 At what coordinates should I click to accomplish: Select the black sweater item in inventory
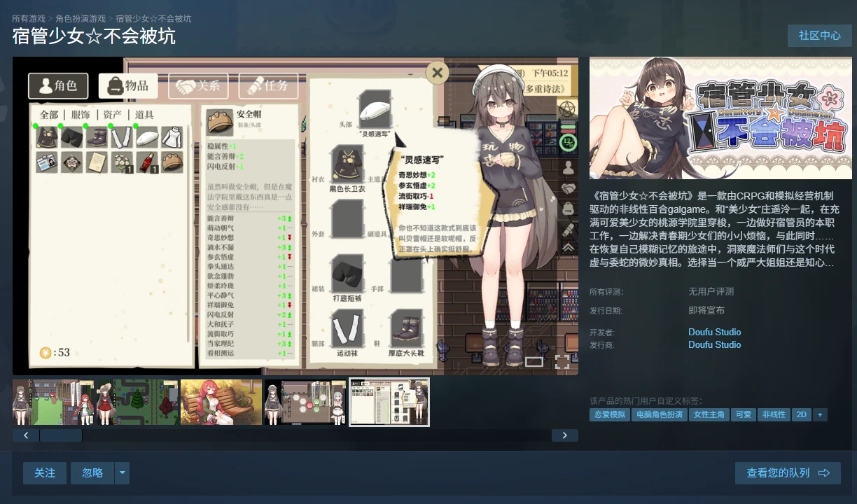pos(47,137)
